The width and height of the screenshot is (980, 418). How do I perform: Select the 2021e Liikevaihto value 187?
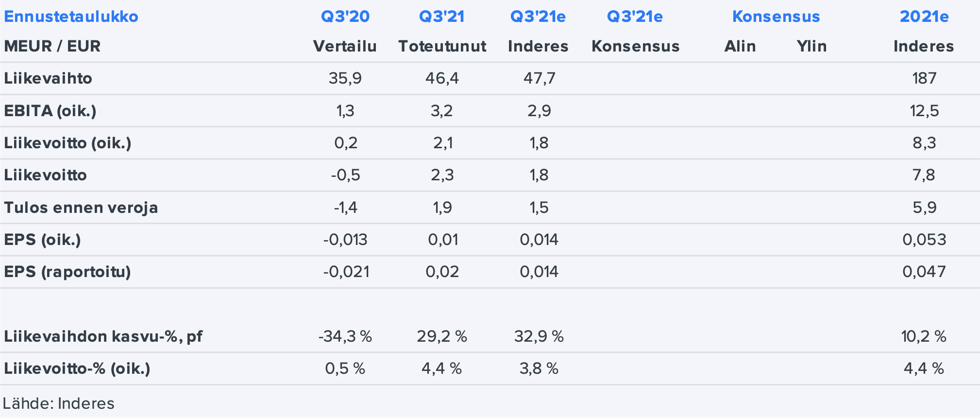(924, 78)
